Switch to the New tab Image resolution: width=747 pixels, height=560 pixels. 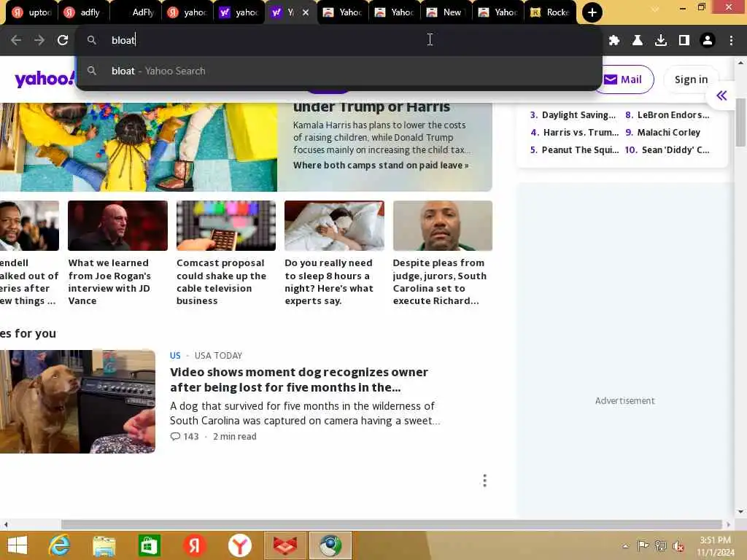point(446,12)
